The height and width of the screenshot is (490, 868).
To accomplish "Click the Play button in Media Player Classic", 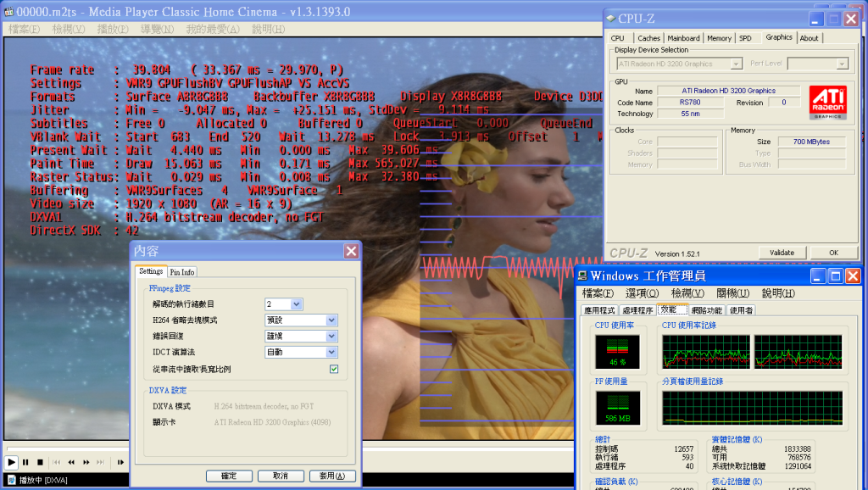I will [x=11, y=462].
